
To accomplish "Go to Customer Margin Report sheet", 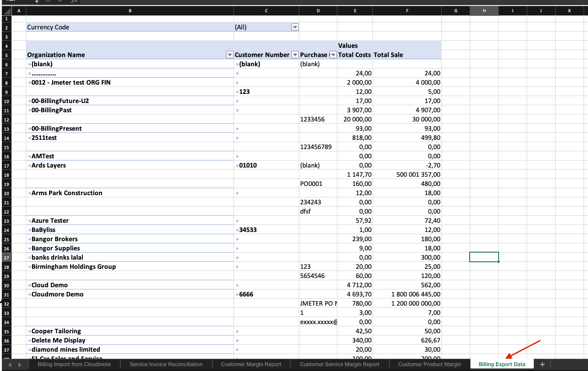I will [251, 364].
